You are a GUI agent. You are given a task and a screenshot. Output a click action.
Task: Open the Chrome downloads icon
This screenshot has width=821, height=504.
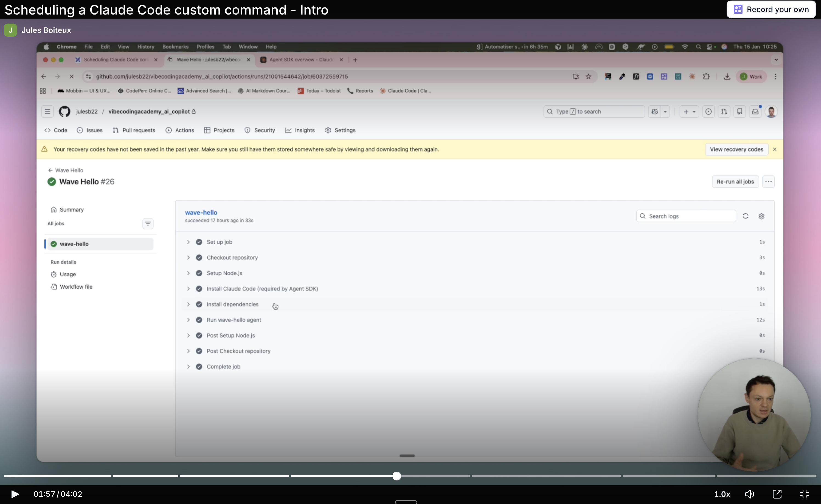point(727,77)
